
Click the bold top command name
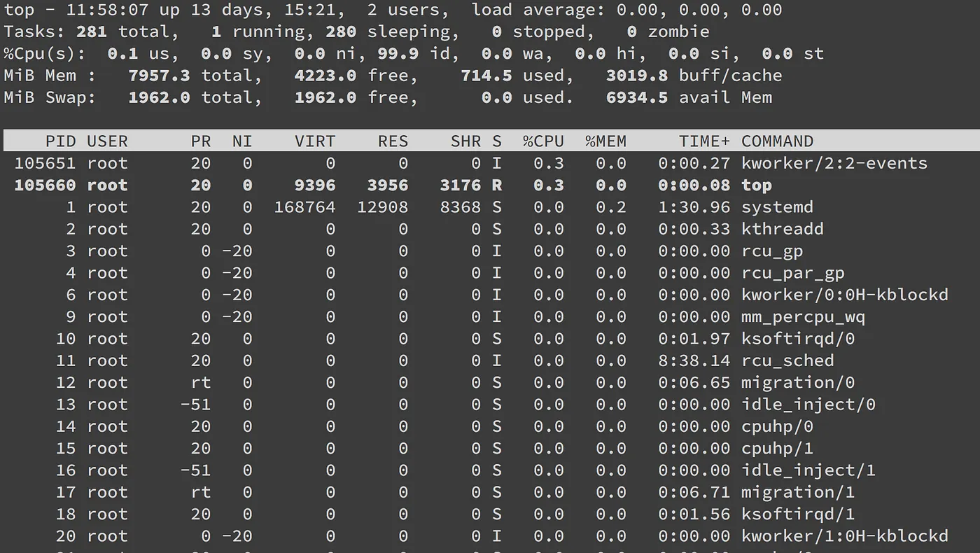pyautogui.click(x=756, y=185)
